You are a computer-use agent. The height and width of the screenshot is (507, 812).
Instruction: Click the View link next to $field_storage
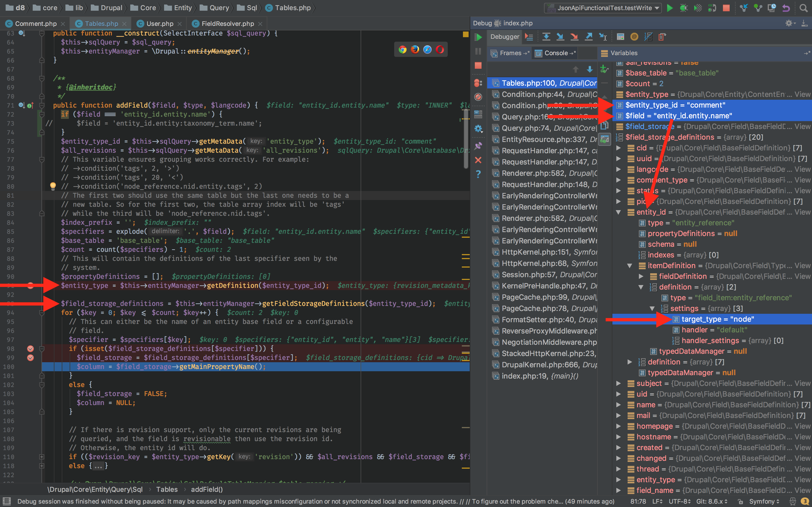click(x=803, y=126)
